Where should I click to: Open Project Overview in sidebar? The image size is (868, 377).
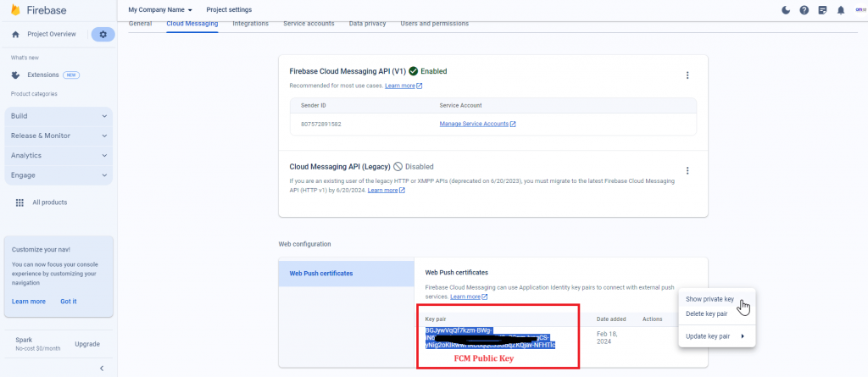pos(52,35)
